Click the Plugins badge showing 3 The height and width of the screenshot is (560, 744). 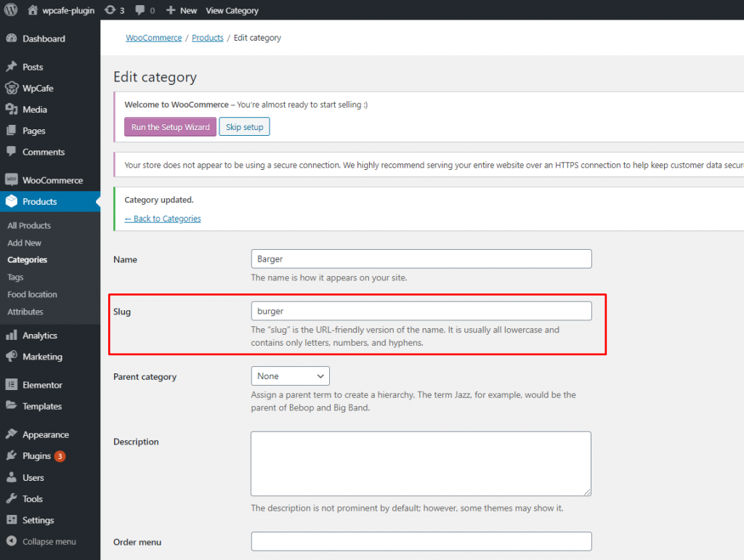[x=60, y=456]
